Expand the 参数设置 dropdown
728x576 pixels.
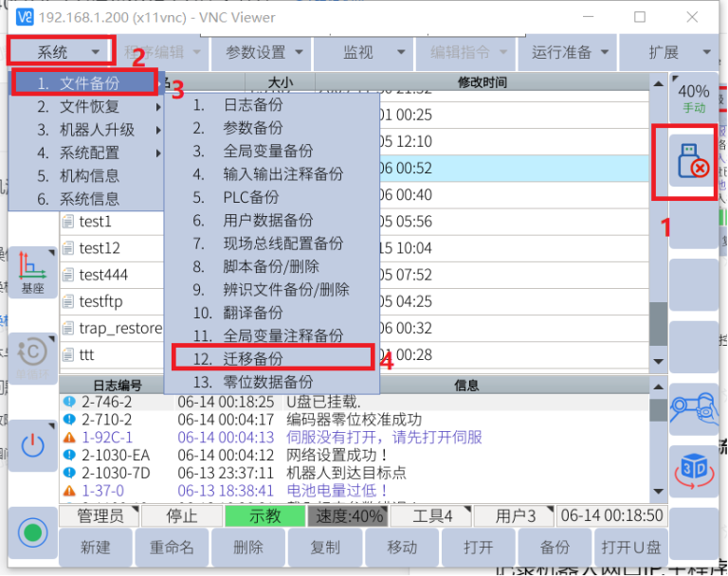263,52
